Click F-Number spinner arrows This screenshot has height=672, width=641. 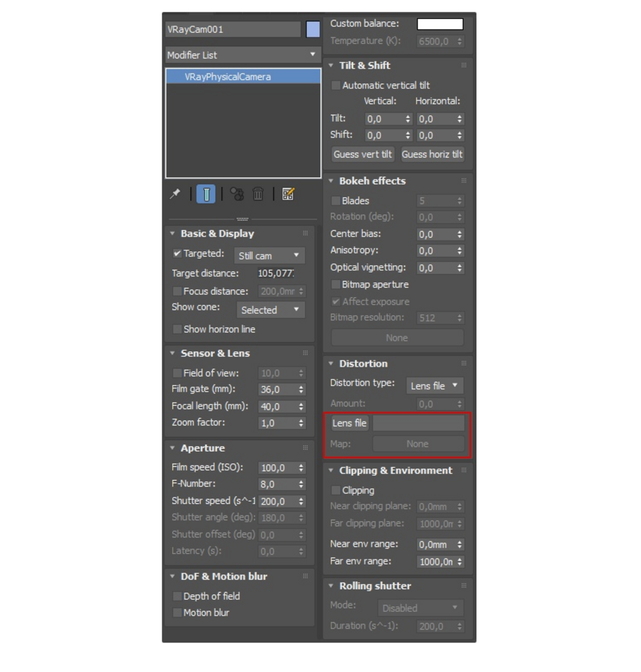[x=301, y=484]
